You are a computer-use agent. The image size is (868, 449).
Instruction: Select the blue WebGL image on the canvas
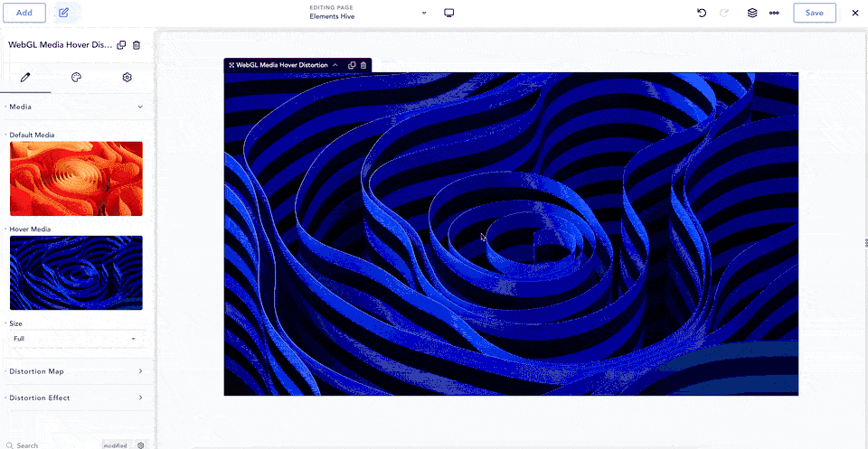click(511, 234)
